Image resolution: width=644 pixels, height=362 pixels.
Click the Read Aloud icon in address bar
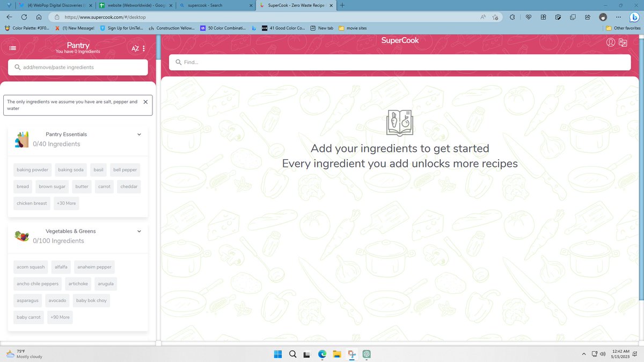click(x=482, y=17)
